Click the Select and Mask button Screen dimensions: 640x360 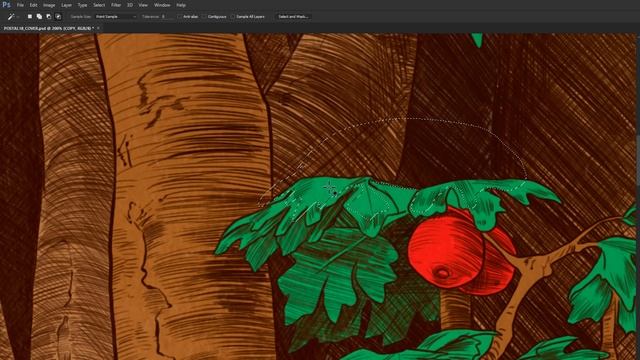coord(293,17)
